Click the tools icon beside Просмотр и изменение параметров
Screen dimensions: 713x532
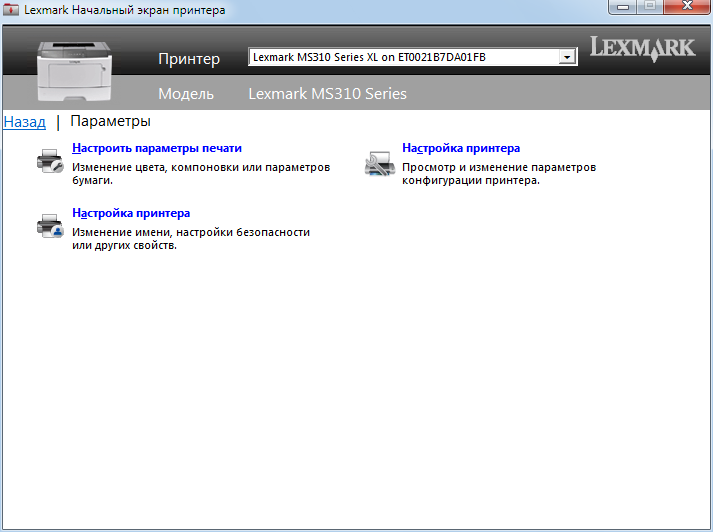tap(380, 164)
